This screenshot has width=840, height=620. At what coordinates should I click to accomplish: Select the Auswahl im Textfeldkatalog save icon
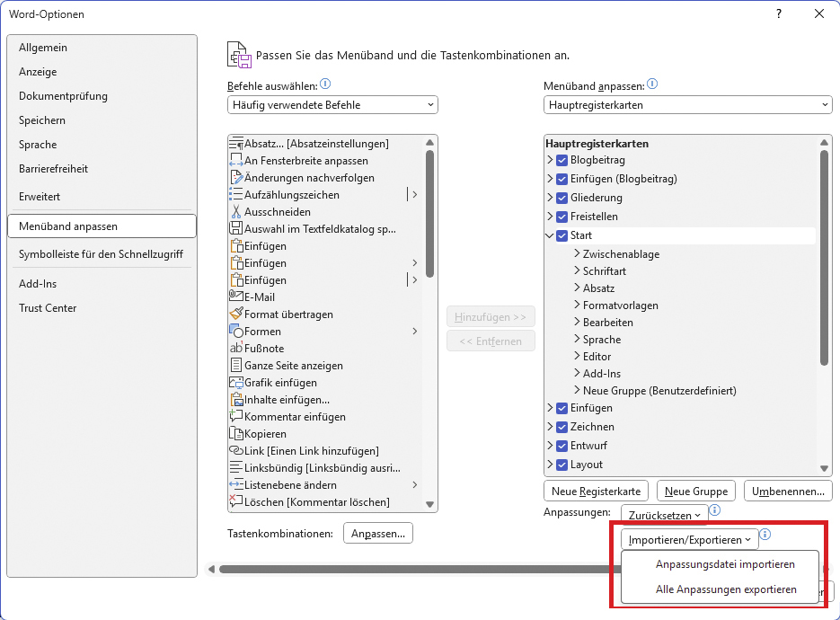235,229
